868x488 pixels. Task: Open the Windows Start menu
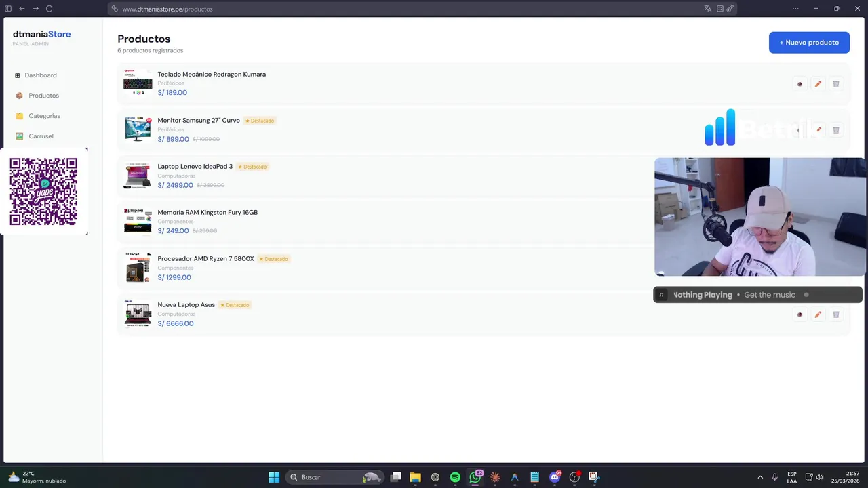pos(274,477)
